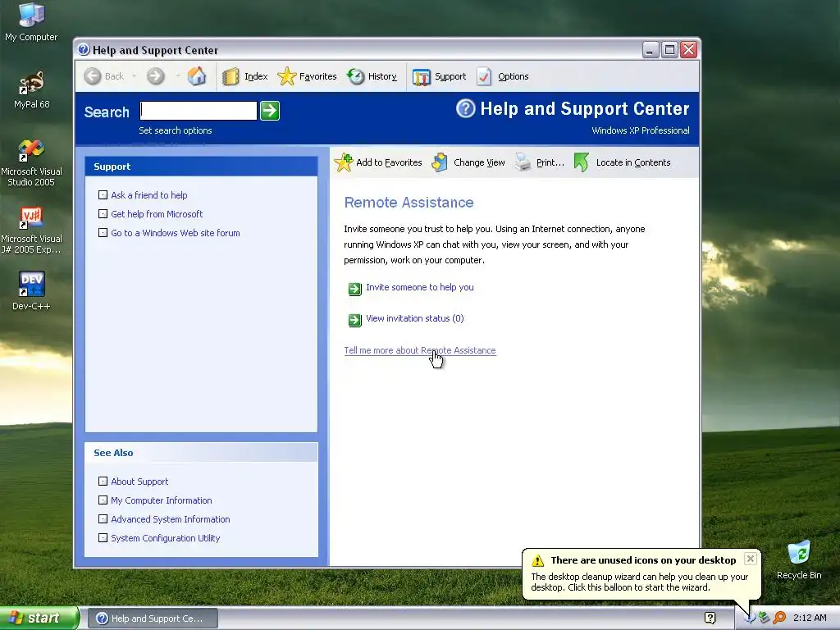Open the Windows Start menu
840x630 pixels.
[39, 618]
